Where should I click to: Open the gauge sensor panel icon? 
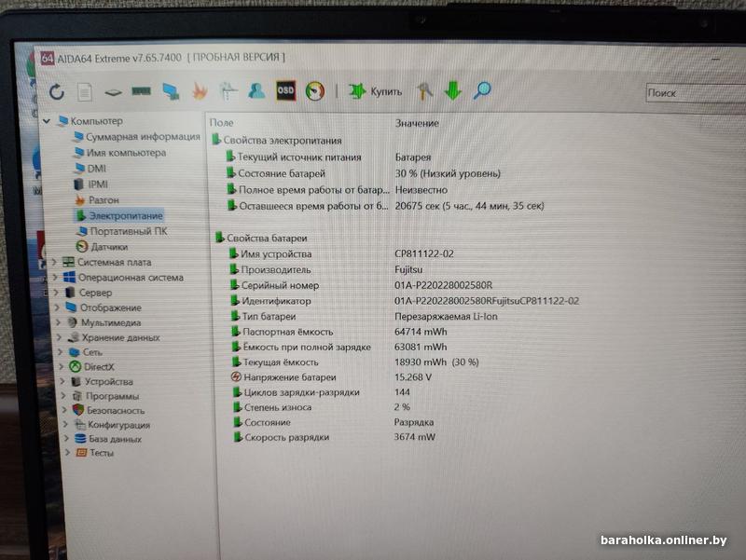pos(315,90)
